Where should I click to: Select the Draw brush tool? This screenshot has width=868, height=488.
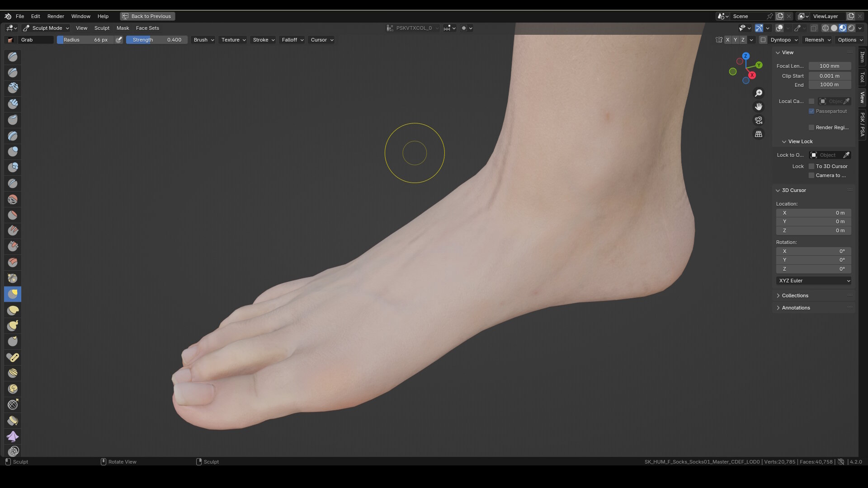click(13, 56)
